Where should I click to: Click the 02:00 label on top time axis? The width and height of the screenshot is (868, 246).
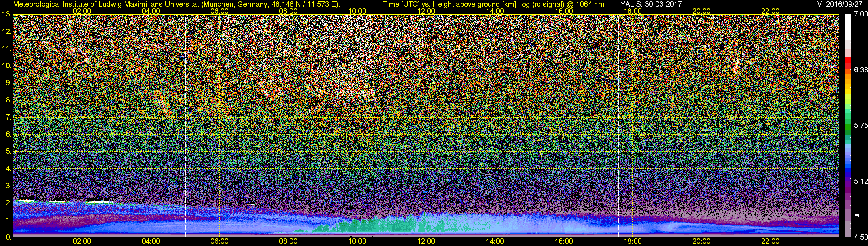pos(82,11)
